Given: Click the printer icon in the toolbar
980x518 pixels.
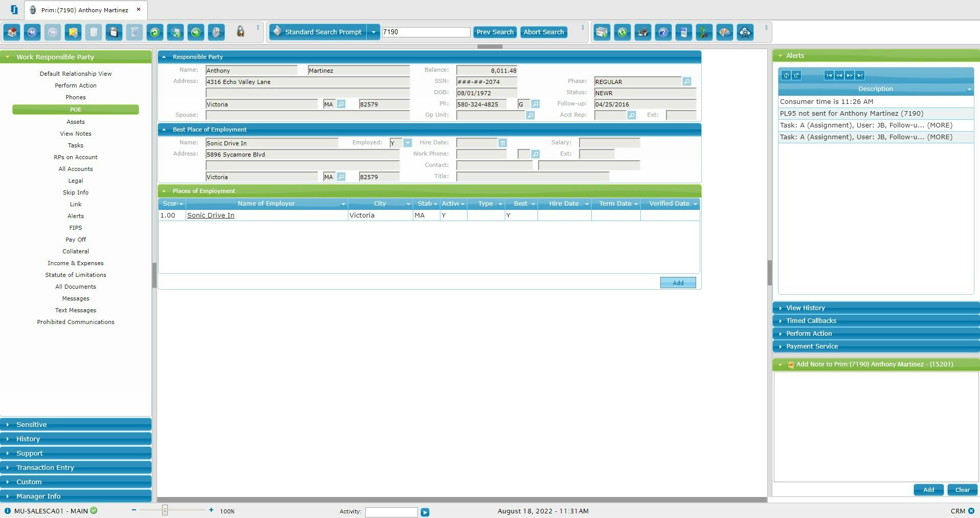Looking at the screenshot, I should point(643,32).
